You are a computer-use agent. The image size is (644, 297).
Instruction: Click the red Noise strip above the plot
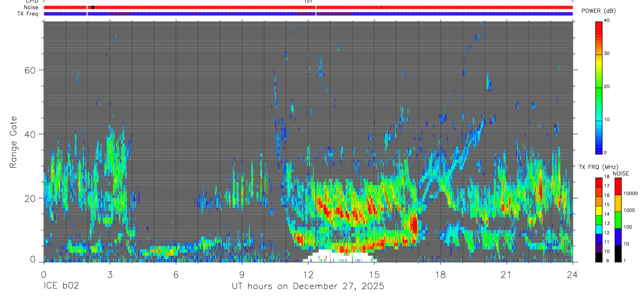[x=308, y=7]
